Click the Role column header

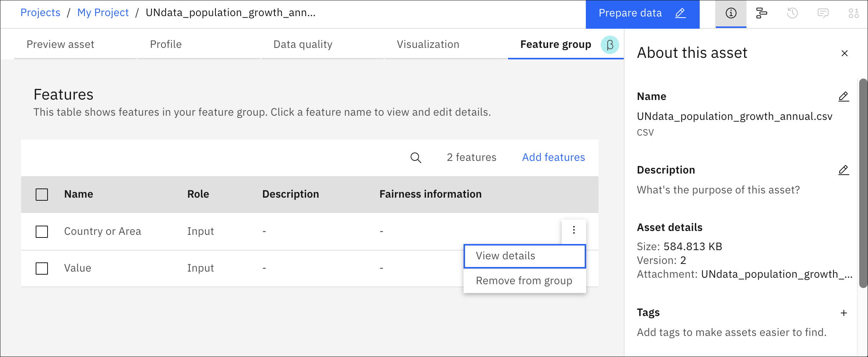click(198, 194)
